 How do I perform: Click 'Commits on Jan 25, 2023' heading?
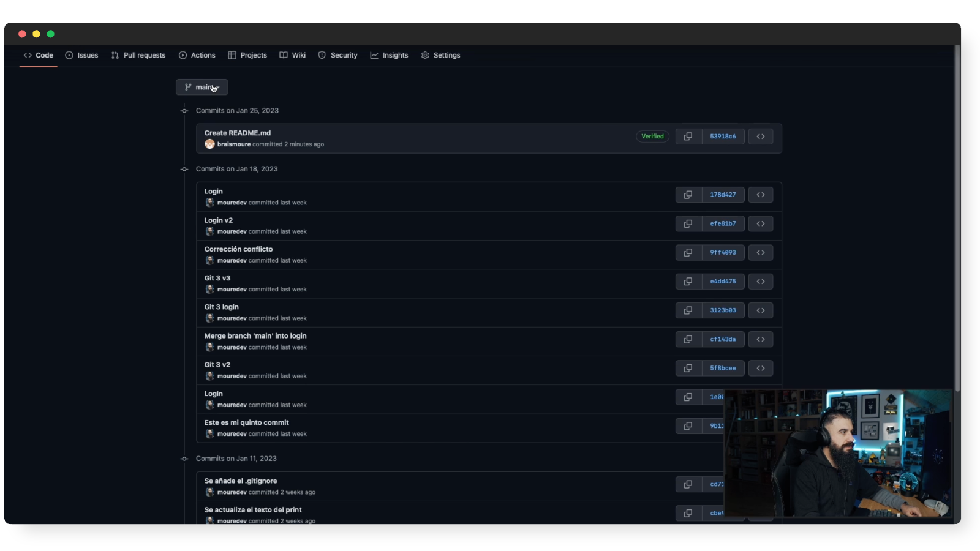pos(237,111)
